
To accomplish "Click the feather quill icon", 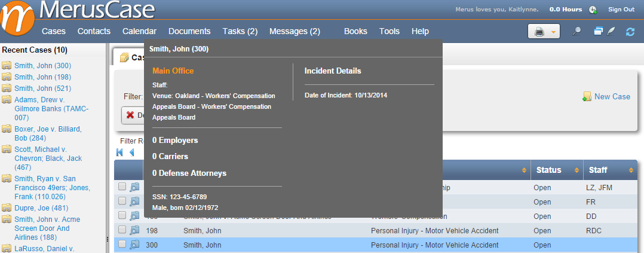I will (612, 31).
